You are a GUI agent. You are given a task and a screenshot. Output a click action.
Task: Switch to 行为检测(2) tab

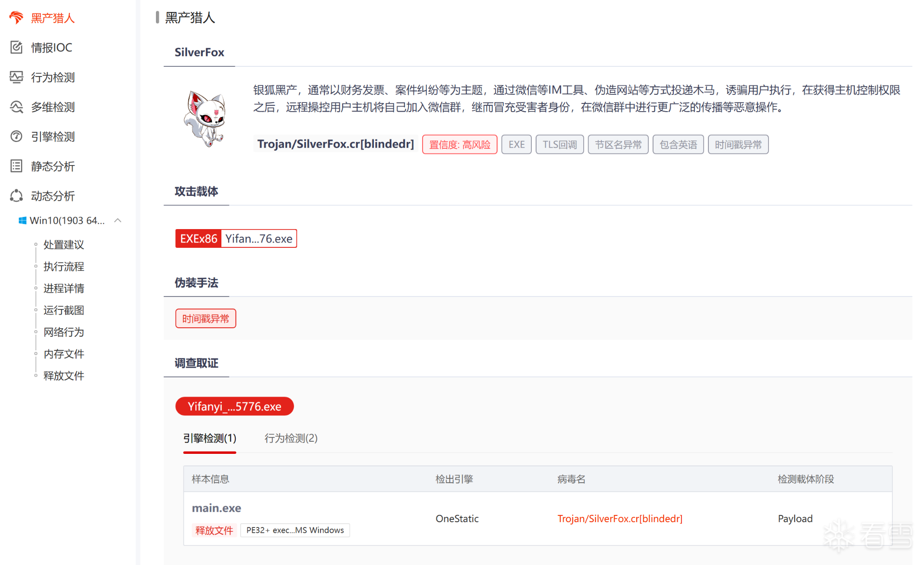[x=291, y=438]
